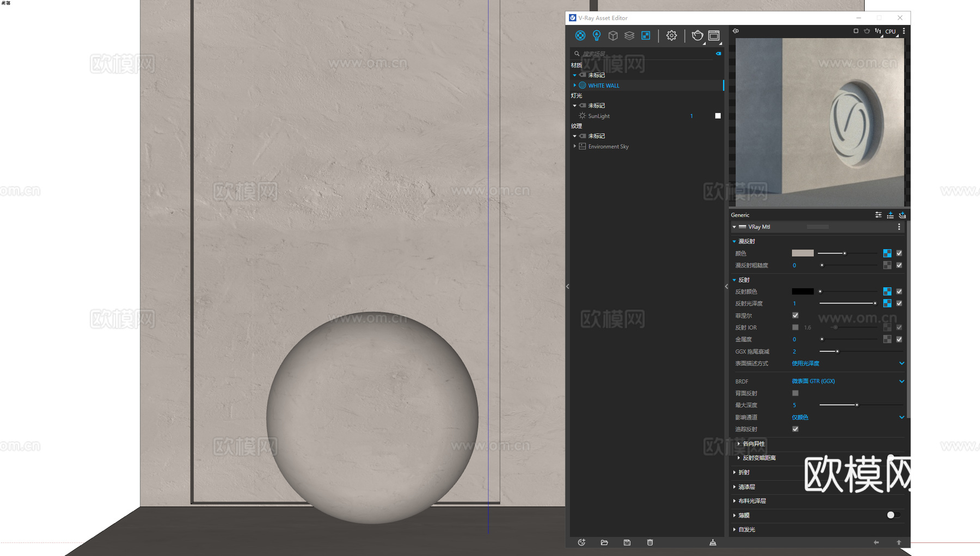Image resolution: width=980 pixels, height=556 pixels.
Task: Click the black reflection color swatch
Action: (x=803, y=292)
